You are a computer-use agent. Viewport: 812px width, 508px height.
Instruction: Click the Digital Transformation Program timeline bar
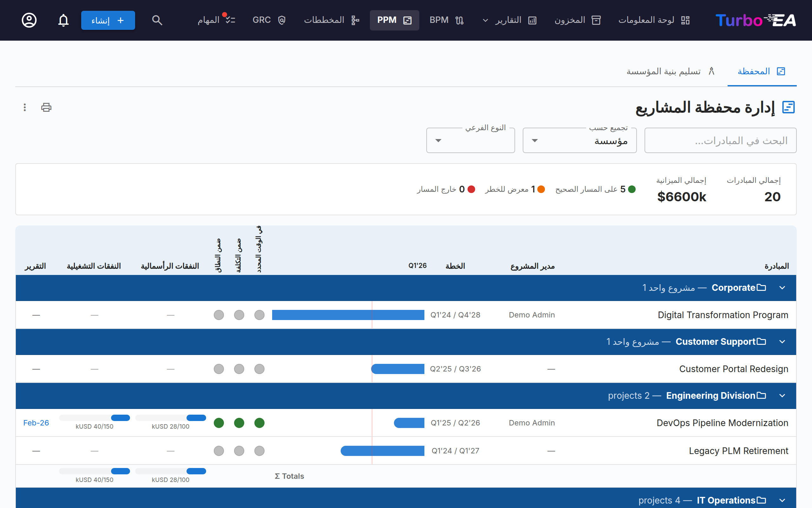point(348,315)
